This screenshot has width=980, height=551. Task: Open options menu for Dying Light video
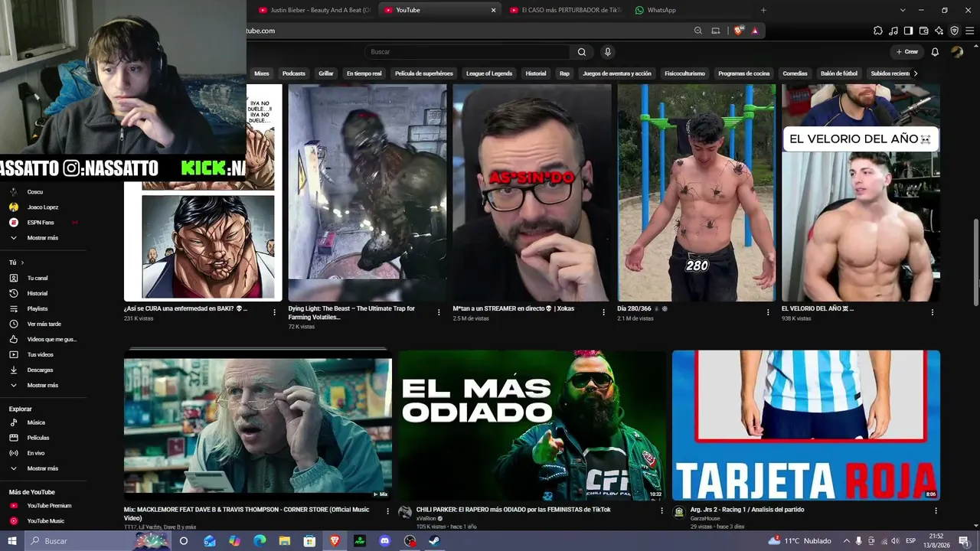pyautogui.click(x=439, y=312)
